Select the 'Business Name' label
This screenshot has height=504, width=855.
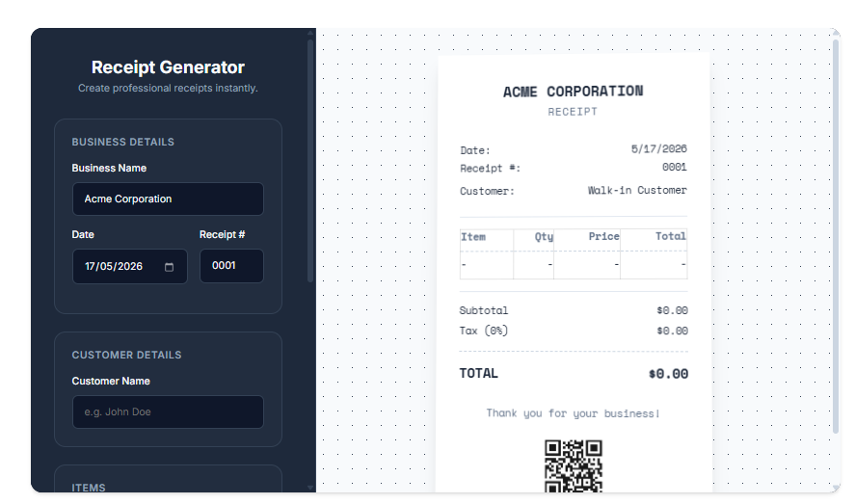click(109, 168)
